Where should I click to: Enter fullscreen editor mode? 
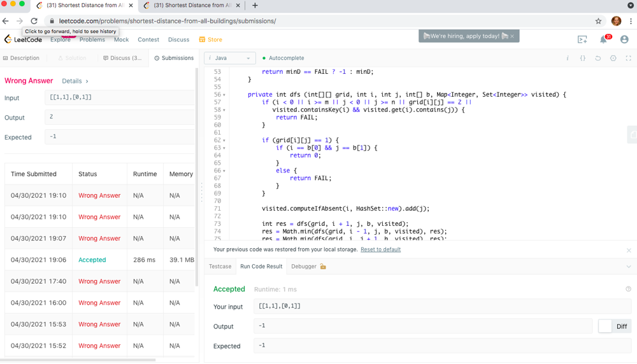(x=628, y=58)
